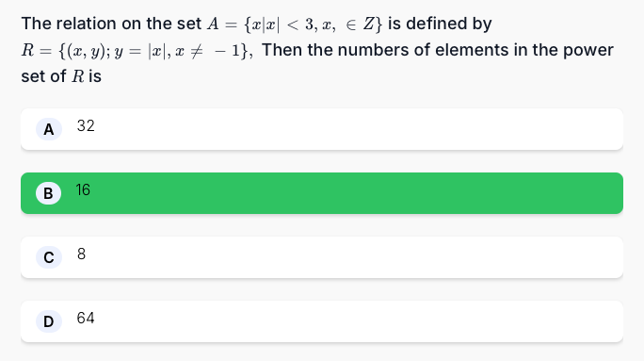Click the number 16 answer text

pyautogui.click(x=83, y=190)
